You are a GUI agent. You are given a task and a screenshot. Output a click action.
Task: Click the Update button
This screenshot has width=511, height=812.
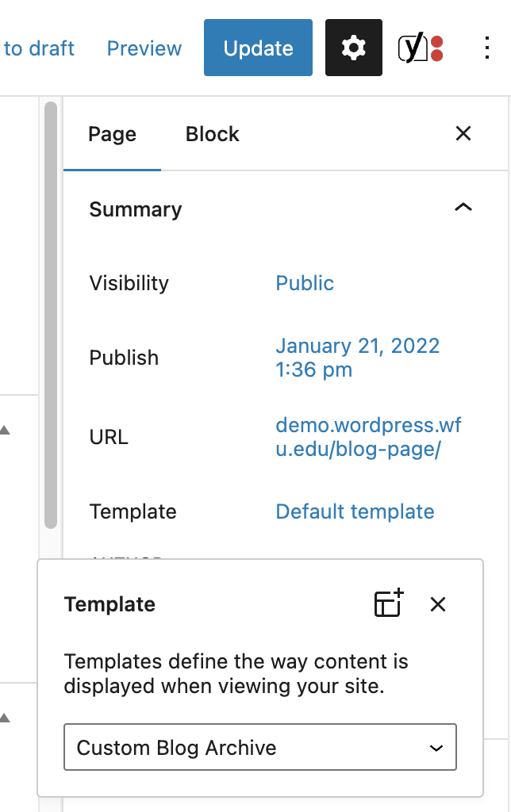point(258,48)
